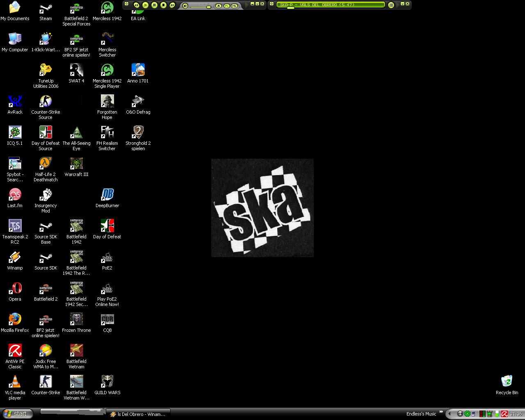This screenshot has height=420, width=525.
Task: Click Winamp previous track button
Action: (136, 5)
